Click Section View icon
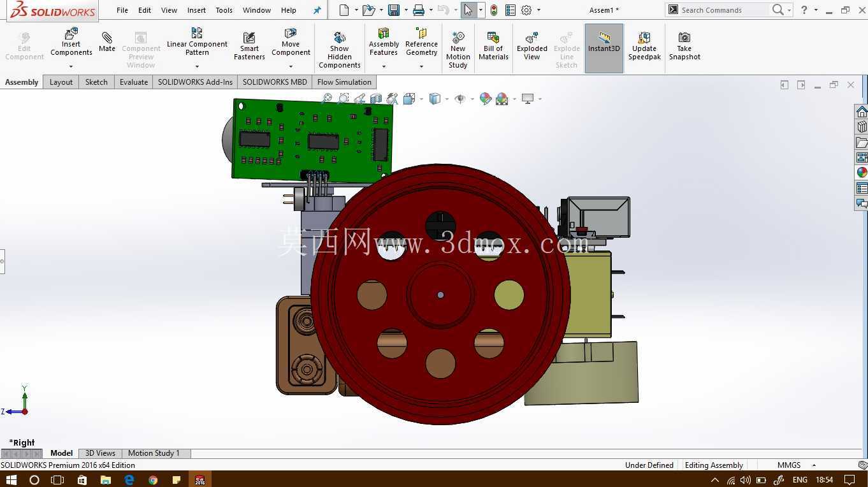 [376, 98]
